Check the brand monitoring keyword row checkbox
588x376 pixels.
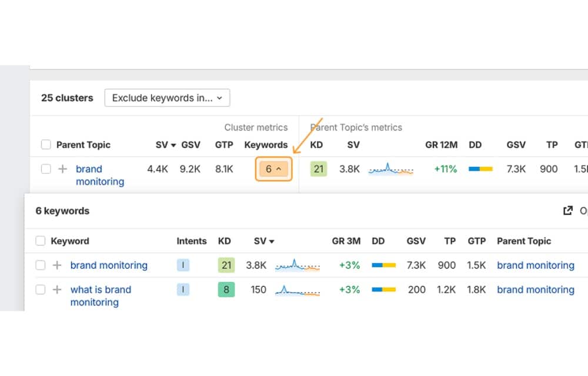(40, 265)
